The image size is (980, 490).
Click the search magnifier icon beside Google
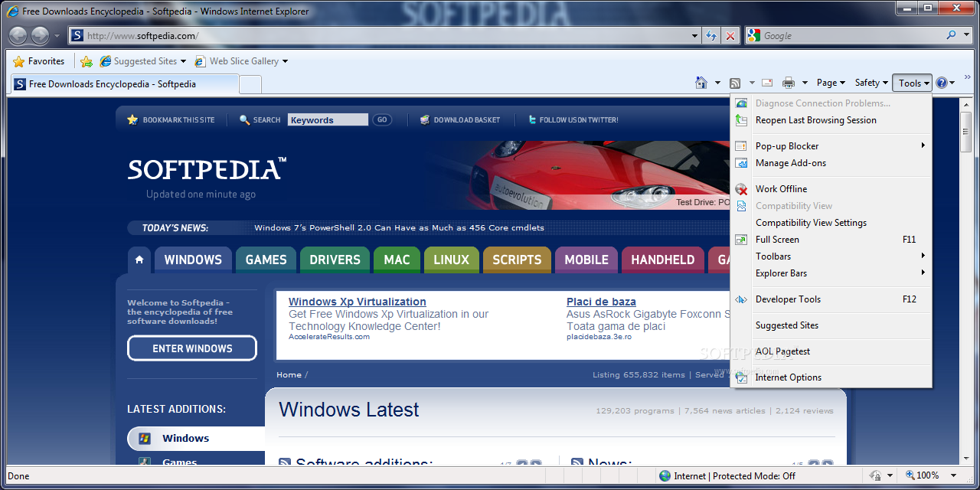point(951,35)
